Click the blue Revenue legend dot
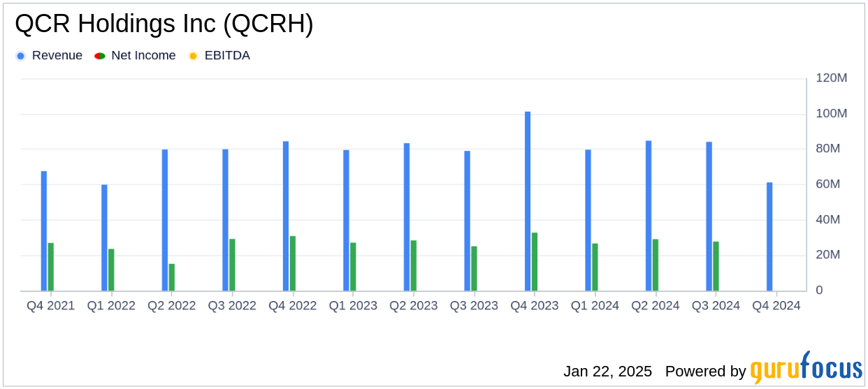868x389 pixels. [x=21, y=56]
